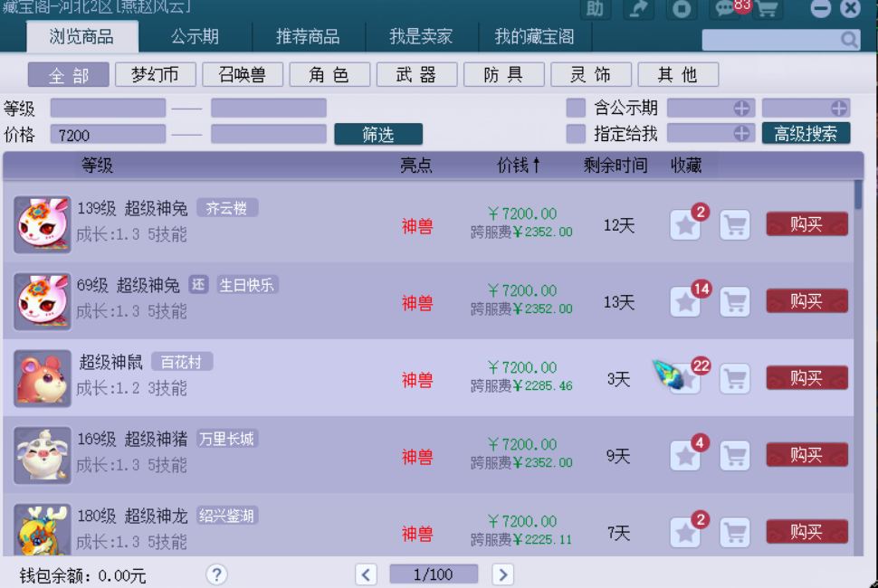Go to previous page arrow
Image resolution: width=878 pixels, height=588 pixels.
point(367,574)
